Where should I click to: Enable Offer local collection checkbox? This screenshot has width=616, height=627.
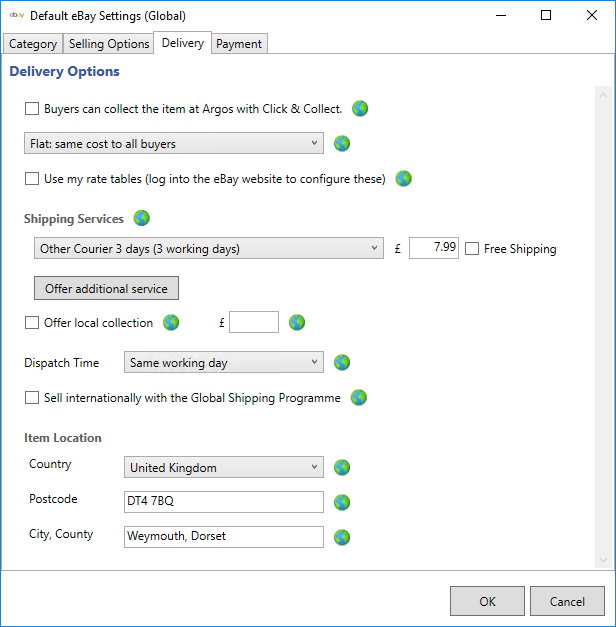pos(32,323)
